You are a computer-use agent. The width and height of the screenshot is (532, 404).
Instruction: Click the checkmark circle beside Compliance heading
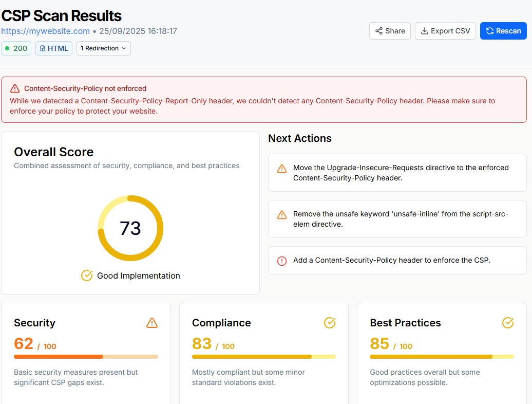pyautogui.click(x=329, y=323)
